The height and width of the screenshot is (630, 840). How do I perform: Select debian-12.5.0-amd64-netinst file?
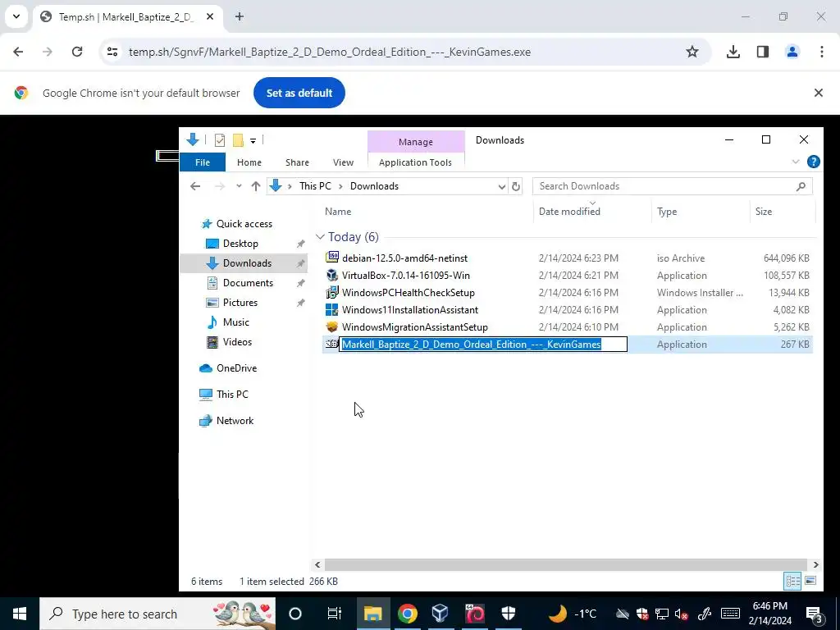[404, 258]
